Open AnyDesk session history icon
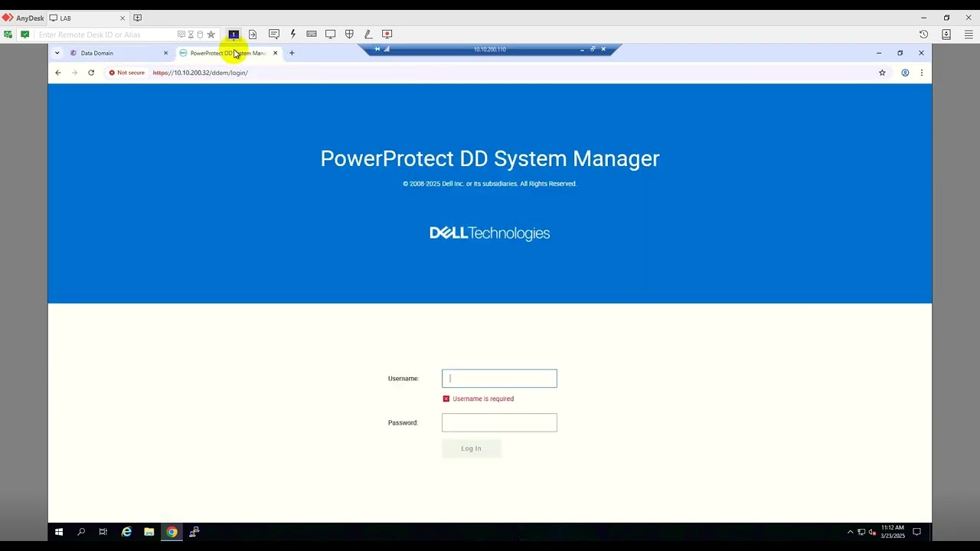The image size is (980, 551). 923,34
